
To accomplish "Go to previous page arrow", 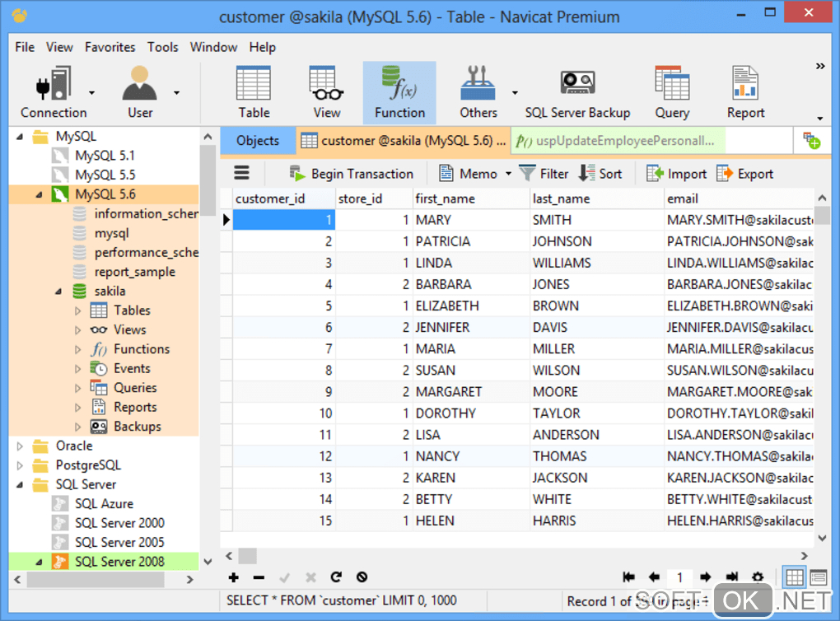I will point(654,577).
